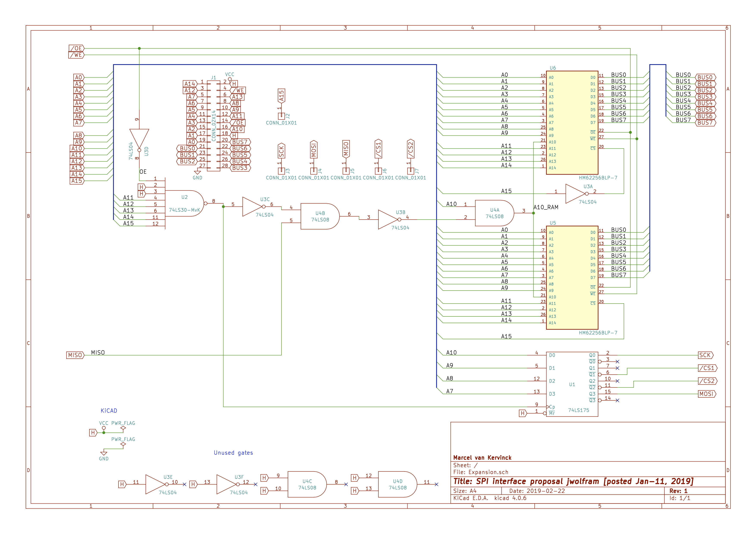Click the J6 connector for /CS1

tap(378, 171)
